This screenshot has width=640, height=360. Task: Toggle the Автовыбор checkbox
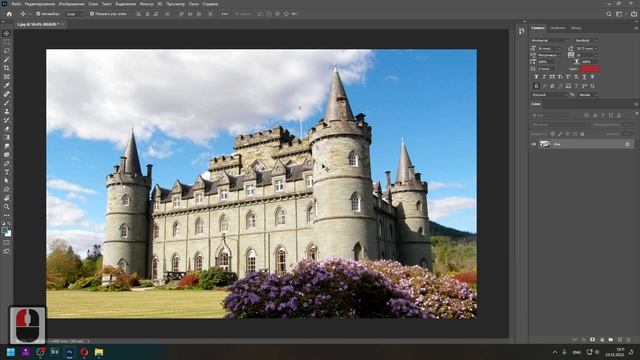[x=38, y=14]
